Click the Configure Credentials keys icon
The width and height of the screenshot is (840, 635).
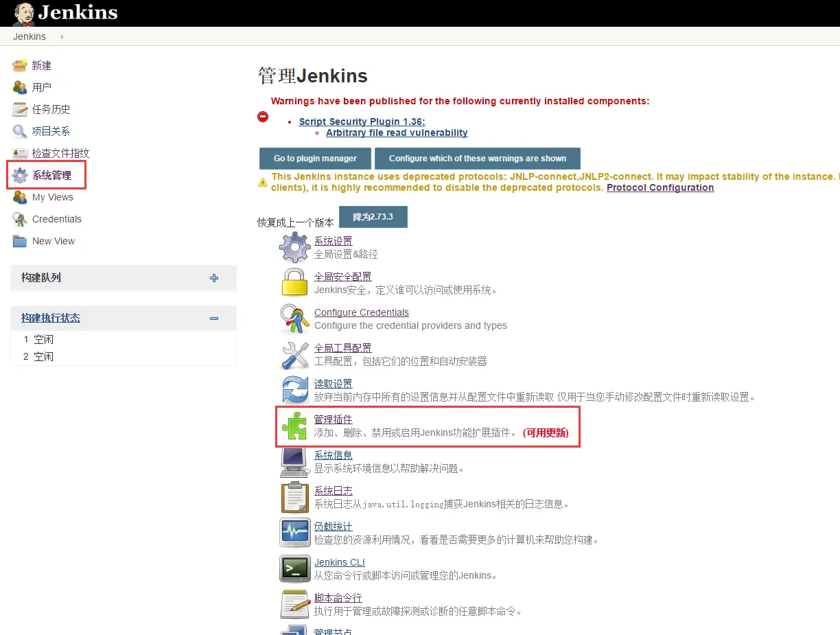[x=295, y=319]
